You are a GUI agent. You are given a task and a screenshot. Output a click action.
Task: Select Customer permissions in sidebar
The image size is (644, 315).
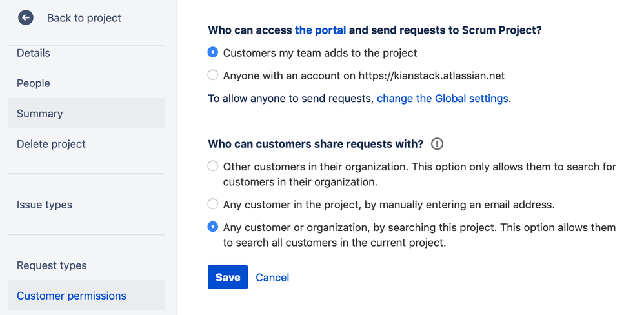point(72,296)
